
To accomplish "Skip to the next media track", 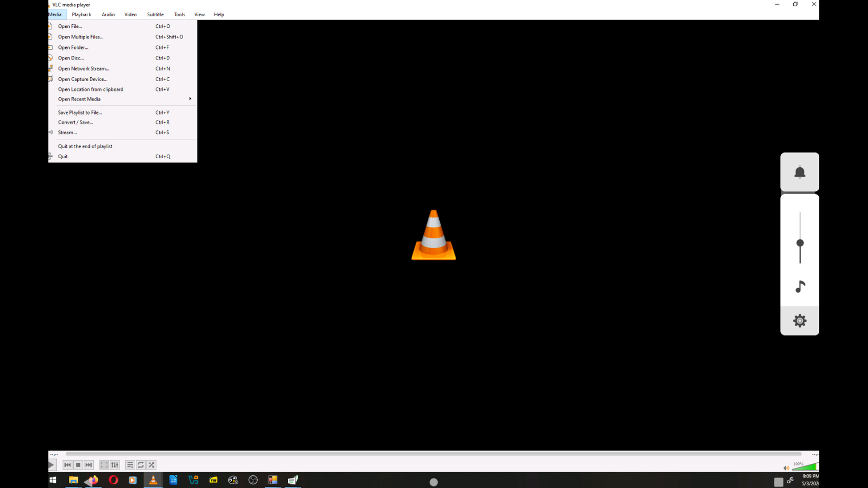I will (88, 465).
